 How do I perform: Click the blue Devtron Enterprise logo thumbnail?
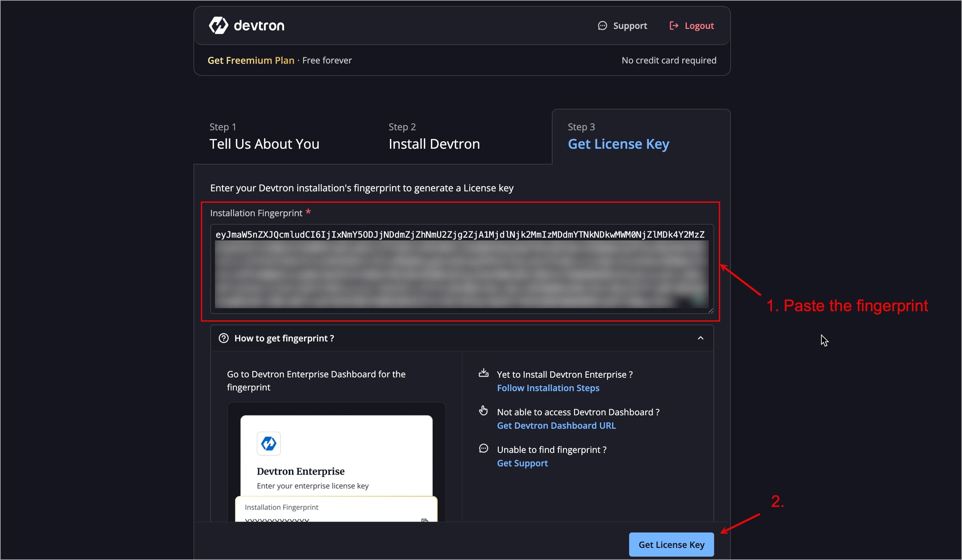[x=268, y=443]
